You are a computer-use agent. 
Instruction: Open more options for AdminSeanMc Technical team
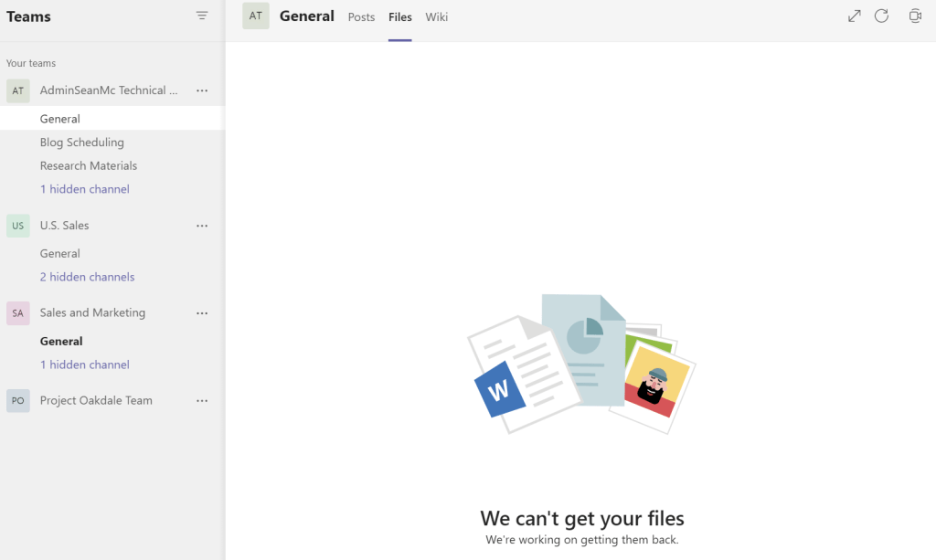[202, 90]
